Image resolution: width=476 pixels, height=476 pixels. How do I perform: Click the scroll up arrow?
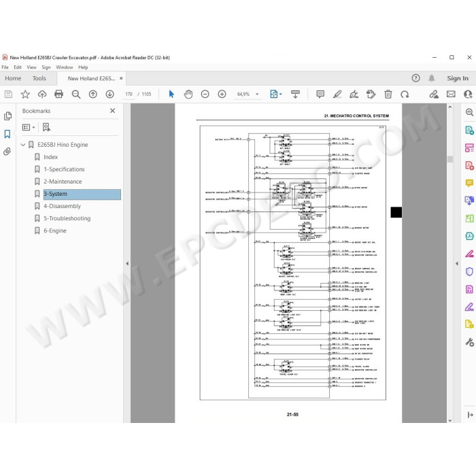450,107
